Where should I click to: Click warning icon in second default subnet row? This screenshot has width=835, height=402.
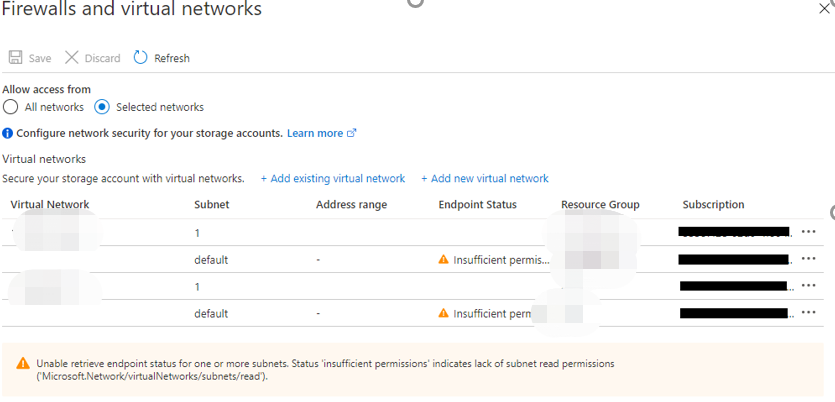pyautogui.click(x=444, y=314)
